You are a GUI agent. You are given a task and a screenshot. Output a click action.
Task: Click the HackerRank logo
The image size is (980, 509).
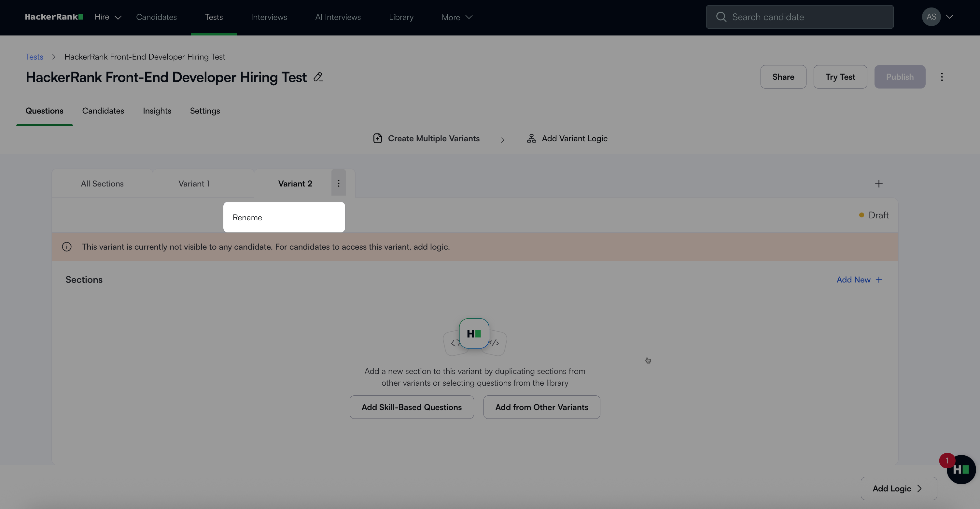click(54, 17)
